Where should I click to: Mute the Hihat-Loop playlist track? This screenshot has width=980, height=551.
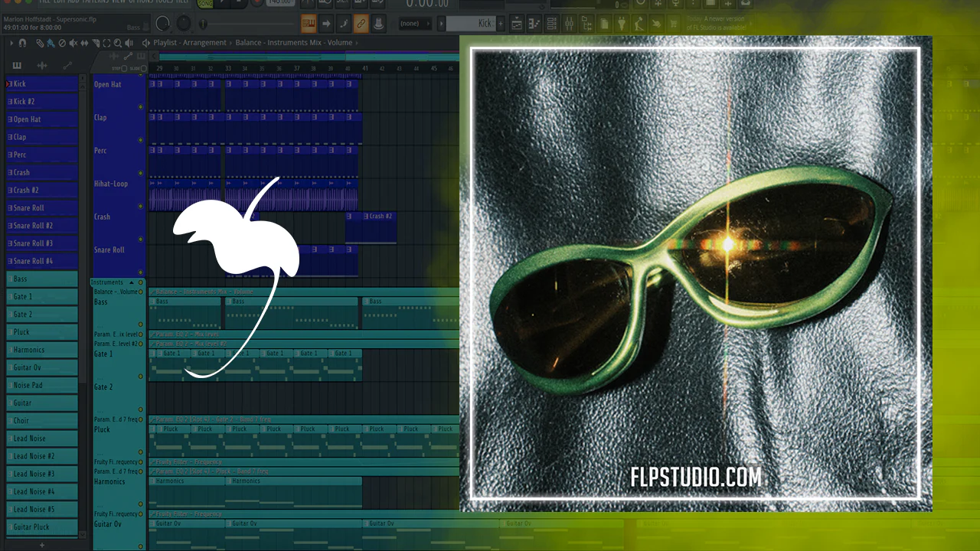[141, 206]
